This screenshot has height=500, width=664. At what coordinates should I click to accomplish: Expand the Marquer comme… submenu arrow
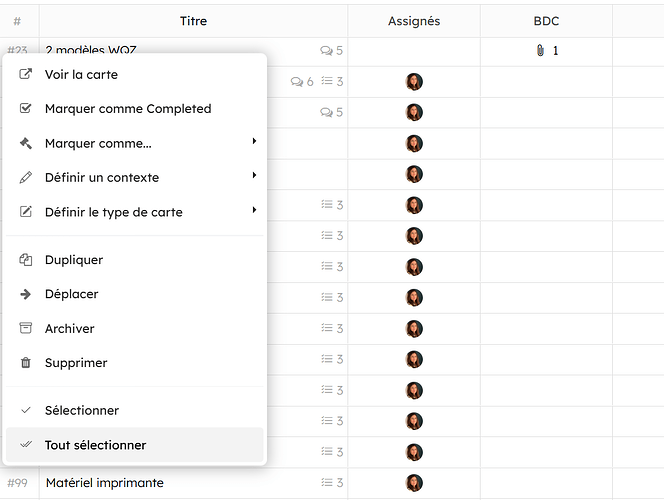tap(254, 142)
